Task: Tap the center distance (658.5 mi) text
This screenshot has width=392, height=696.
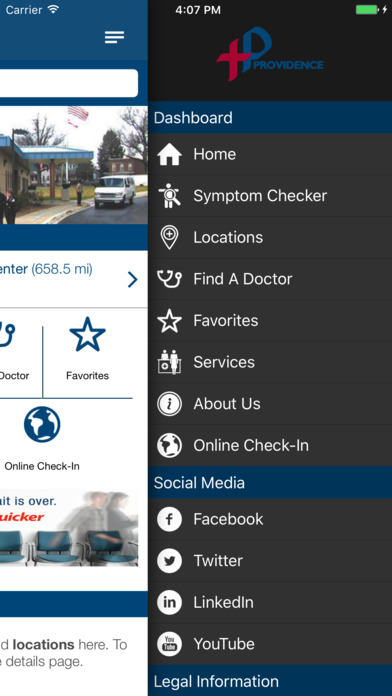Action: pos(62,269)
